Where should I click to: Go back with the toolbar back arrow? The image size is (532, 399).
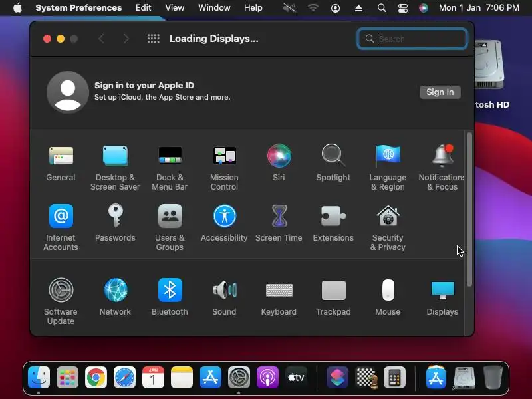[101, 39]
